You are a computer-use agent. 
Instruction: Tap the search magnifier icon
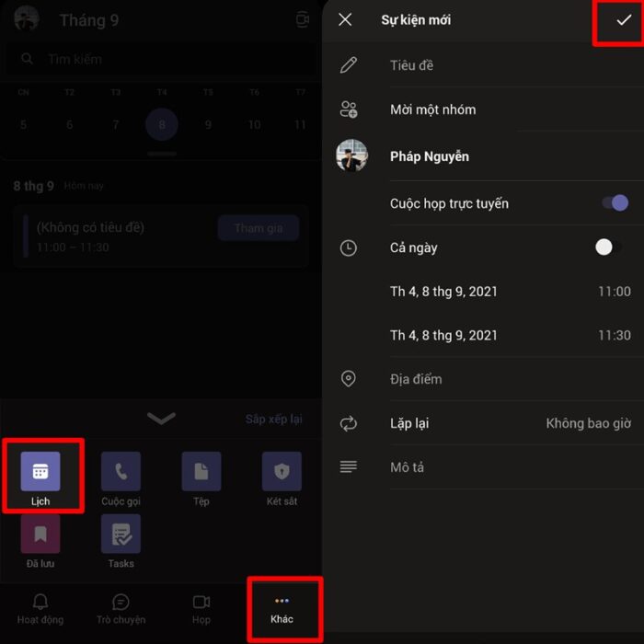[x=27, y=59]
